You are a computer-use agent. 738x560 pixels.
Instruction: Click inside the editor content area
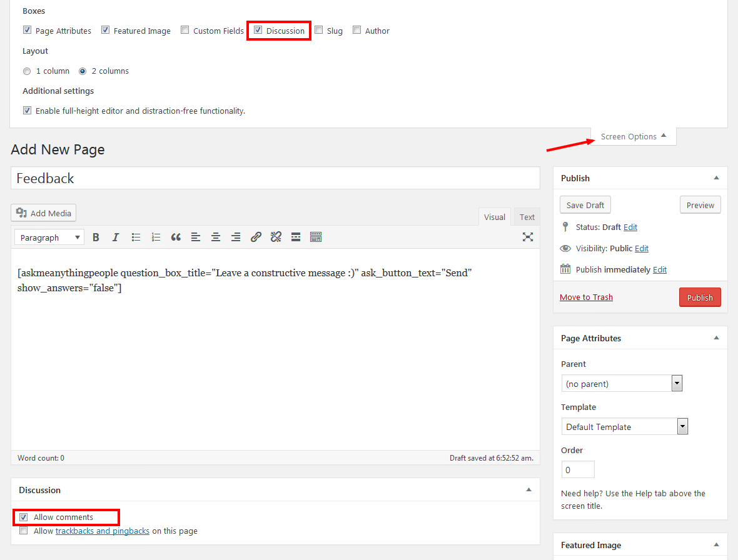click(275, 349)
